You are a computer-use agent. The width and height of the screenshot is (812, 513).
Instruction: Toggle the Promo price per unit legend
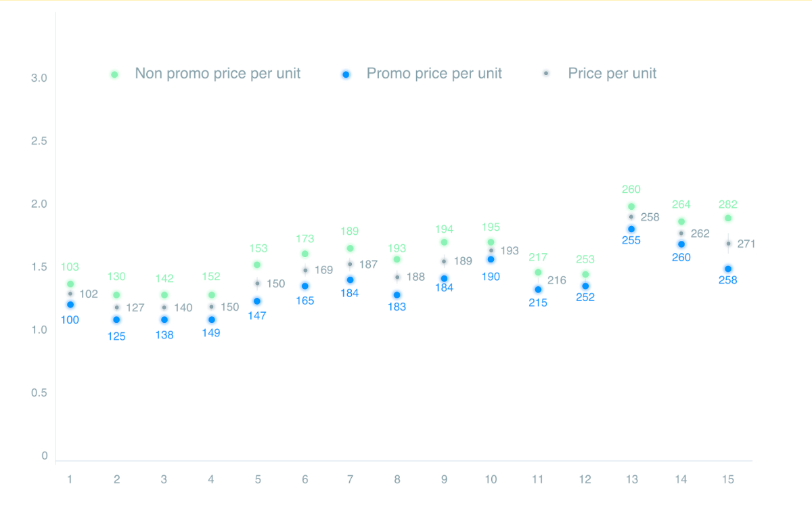[422, 74]
